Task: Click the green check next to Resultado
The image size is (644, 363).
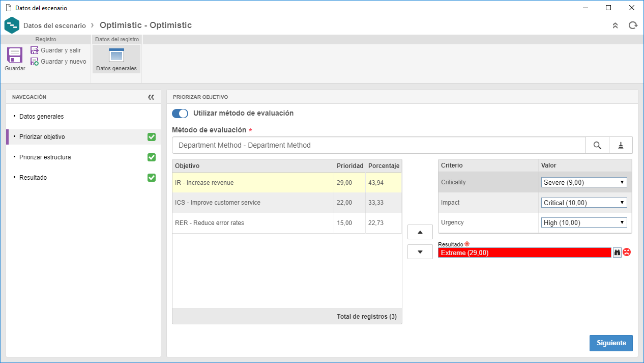Action: point(151,178)
